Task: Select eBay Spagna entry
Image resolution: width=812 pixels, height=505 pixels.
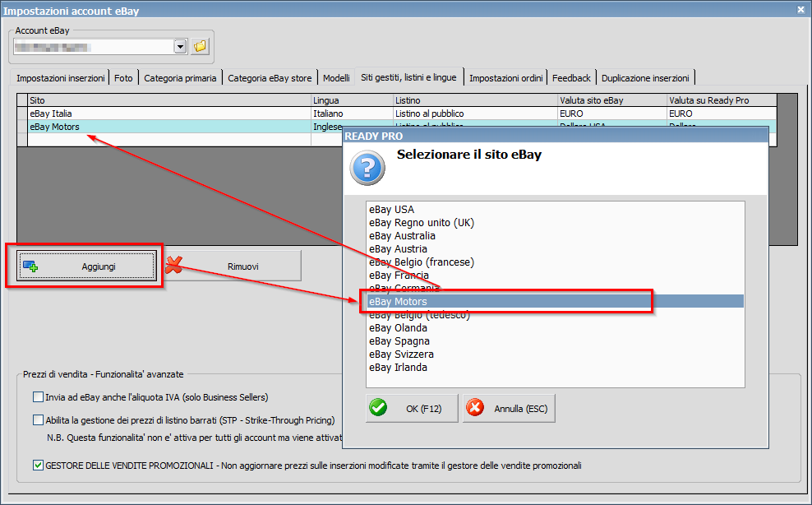Action: pyautogui.click(x=555, y=341)
